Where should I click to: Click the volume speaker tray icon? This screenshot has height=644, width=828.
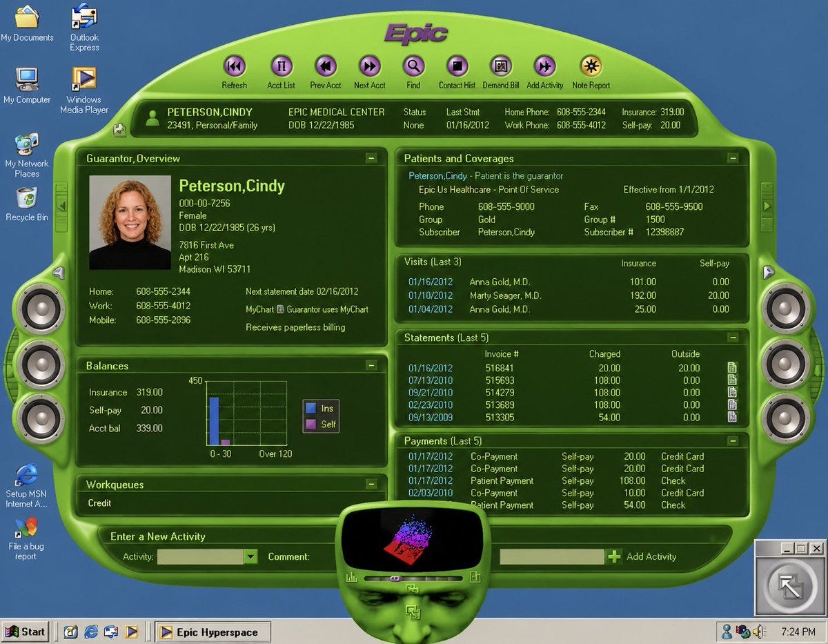click(x=760, y=632)
